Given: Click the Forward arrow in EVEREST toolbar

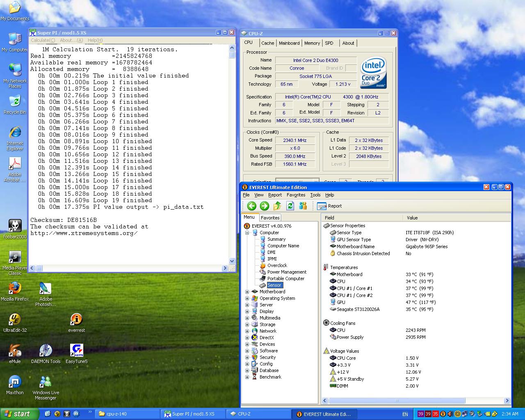Looking at the screenshot, I should (265, 206).
